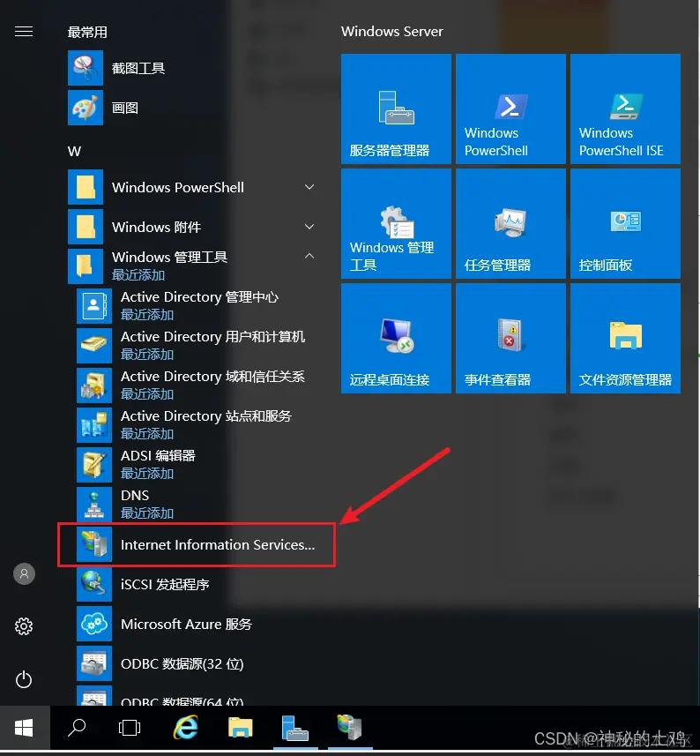Click the taskbar search icon

77,728
